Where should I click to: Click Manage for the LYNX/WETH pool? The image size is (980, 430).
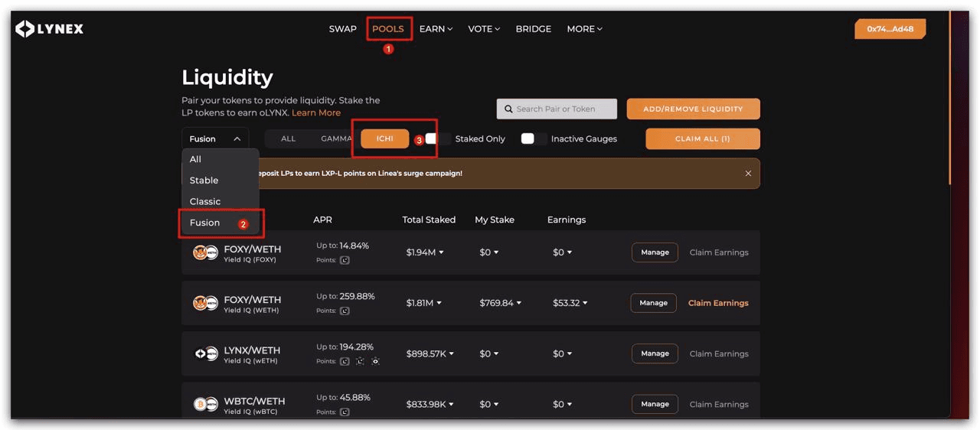point(655,353)
